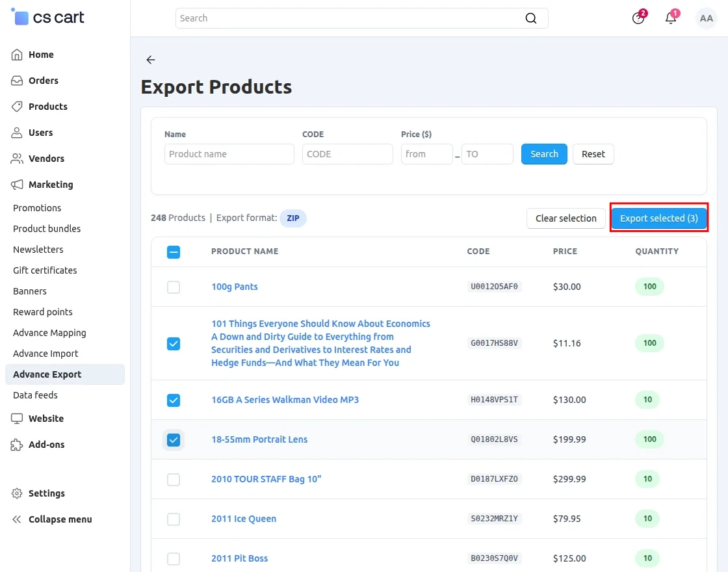Click the Collapse menu label
This screenshot has width=728, height=572.
point(60,519)
